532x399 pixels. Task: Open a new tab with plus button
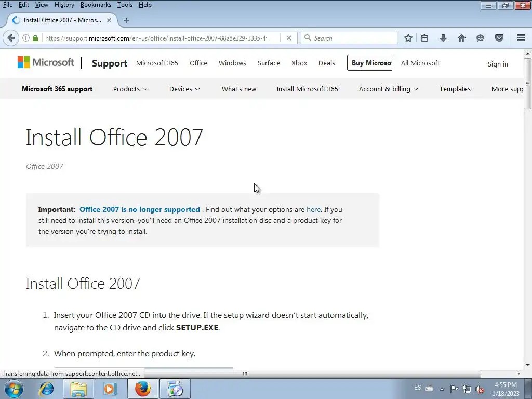(x=126, y=20)
